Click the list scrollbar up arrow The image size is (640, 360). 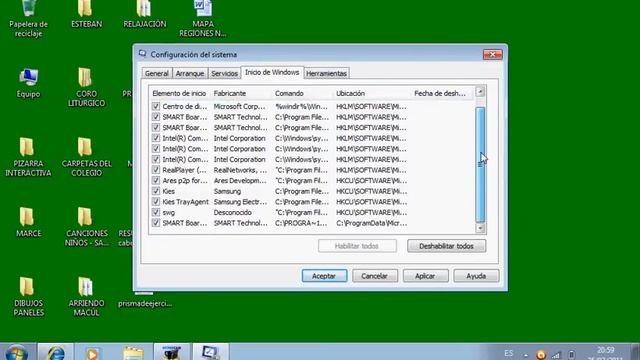point(480,91)
